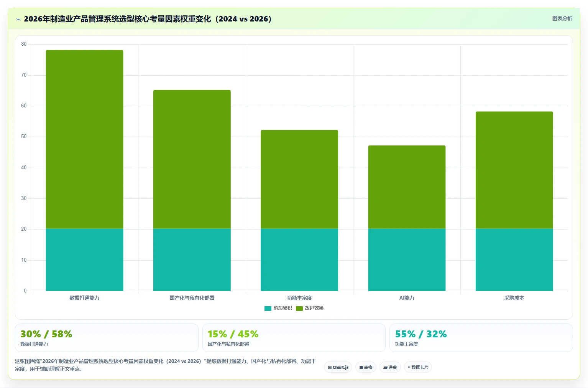
Task: Click the green bar segment for 采购成本
Action: coord(514,170)
